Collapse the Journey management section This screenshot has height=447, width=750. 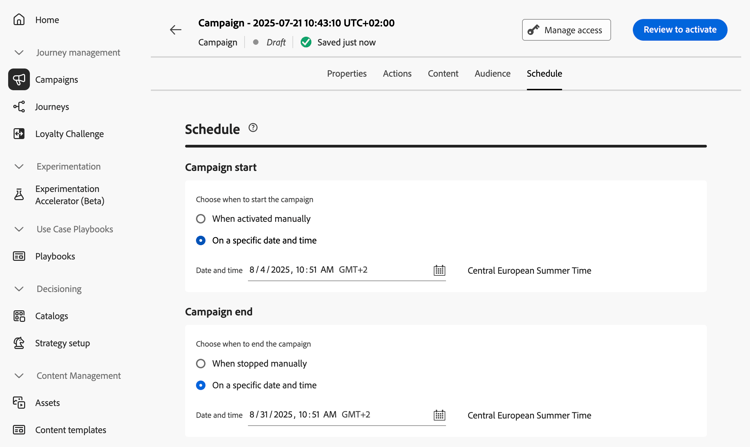(x=19, y=53)
